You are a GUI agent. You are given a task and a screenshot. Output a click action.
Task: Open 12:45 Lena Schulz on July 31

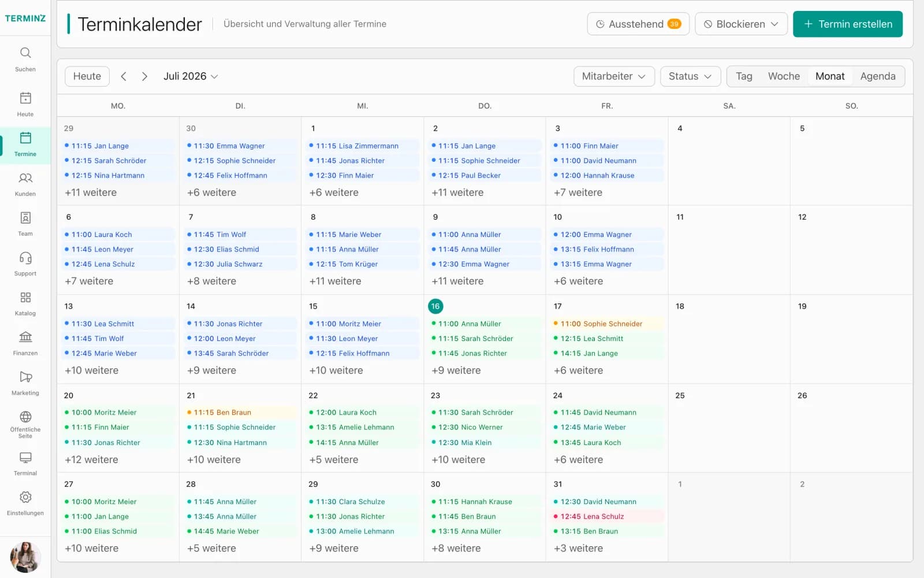click(608, 517)
